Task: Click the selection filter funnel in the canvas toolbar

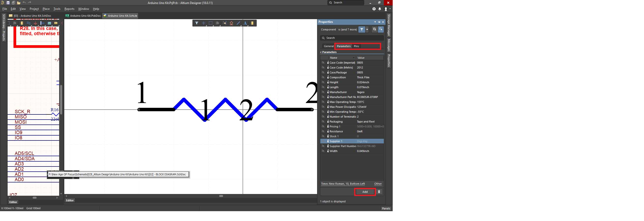Action: tap(197, 23)
